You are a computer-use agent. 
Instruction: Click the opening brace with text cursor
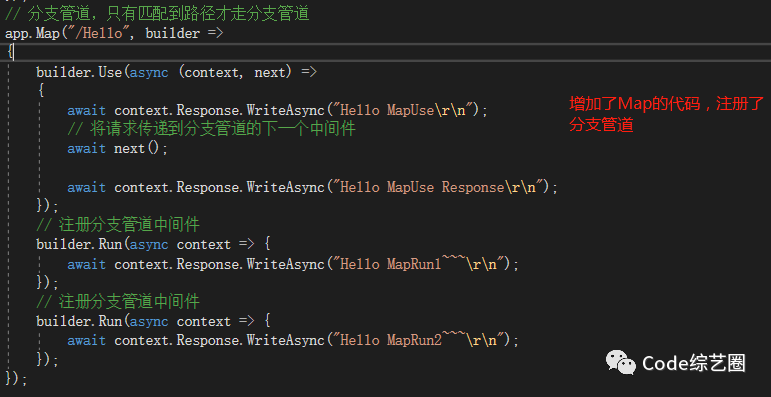[10, 53]
